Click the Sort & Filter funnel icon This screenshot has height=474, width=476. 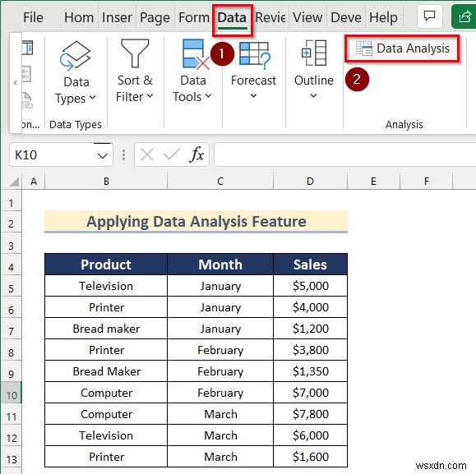click(x=135, y=53)
